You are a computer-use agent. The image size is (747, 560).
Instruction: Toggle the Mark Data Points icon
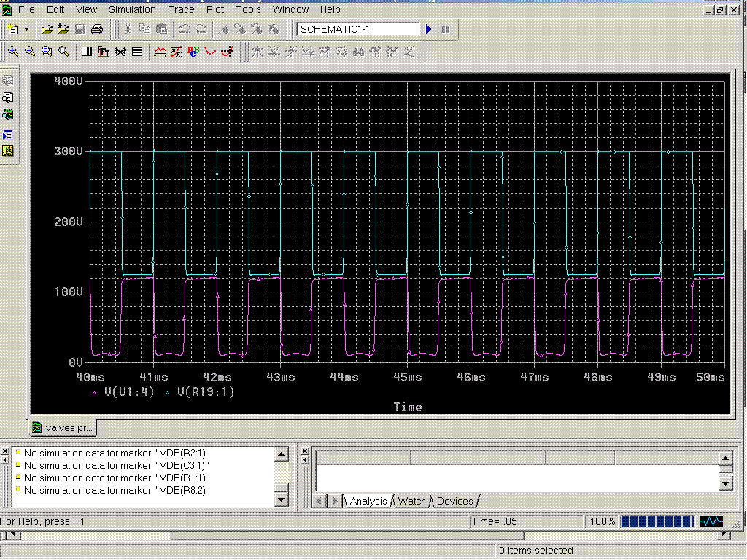pos(211,52)
